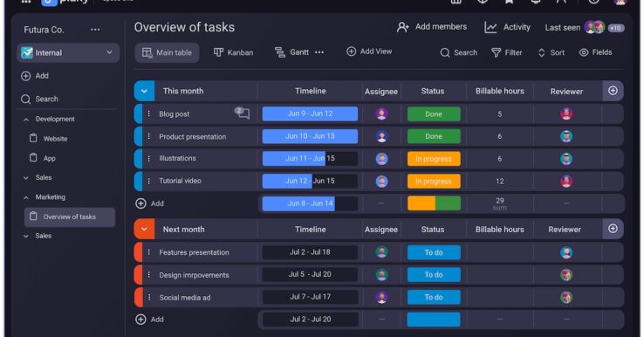Click the Jun 11 - Jun 15 timeline bar
Viewport: 644px width, 337px height.
(310, 159)
